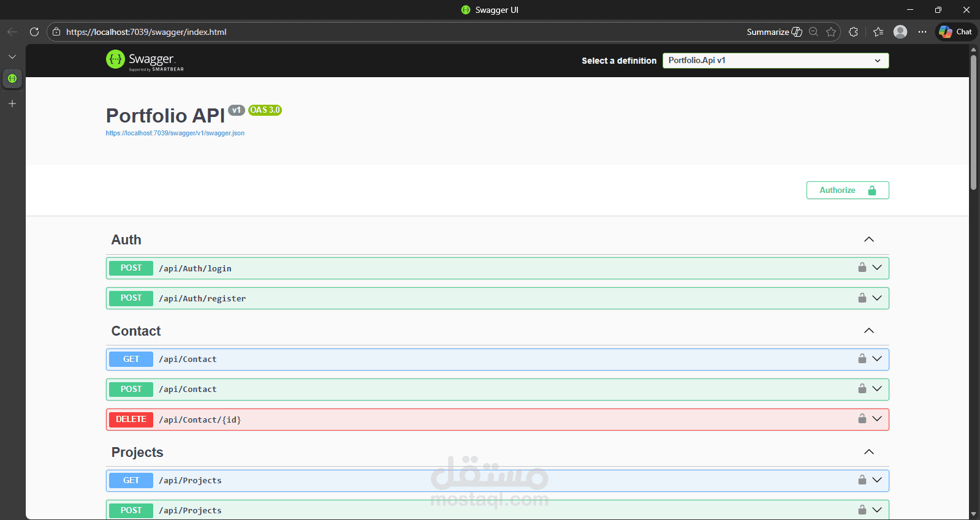Collapse the Contact section
Image resolution: width=980 pixels, height=520 pixels.
[869, 331]
